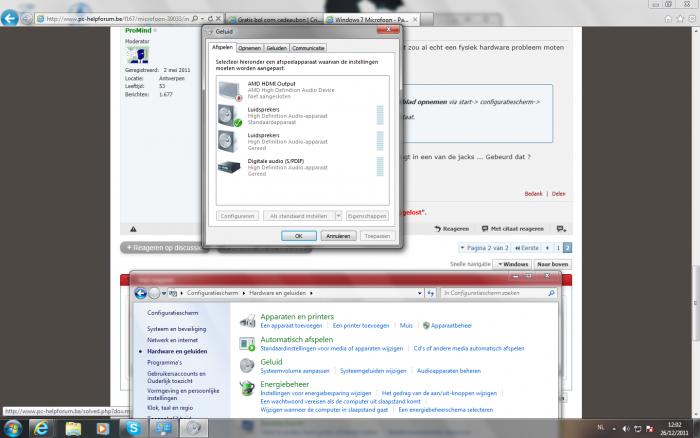Click the network icon in system tray
This screenshot has width=700, height=438.
pyautogui.click(x=638, y=429)
